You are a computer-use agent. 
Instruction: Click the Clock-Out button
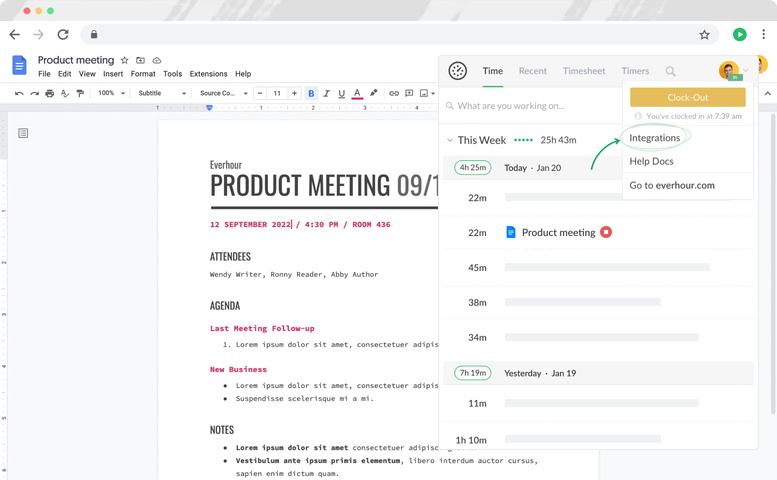point(688,97)
